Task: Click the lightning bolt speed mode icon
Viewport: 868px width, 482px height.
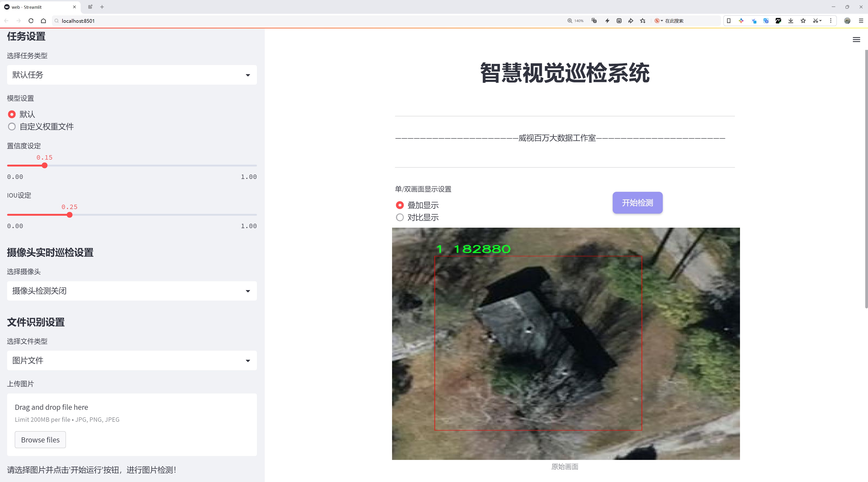Action: pos(607,21)
